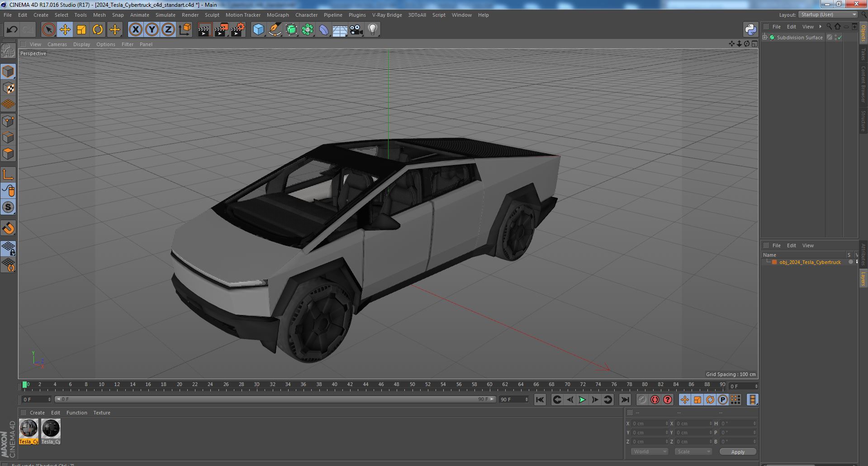868x466 pixels.
Task: Go to end of animation
Action: point(625,400)
